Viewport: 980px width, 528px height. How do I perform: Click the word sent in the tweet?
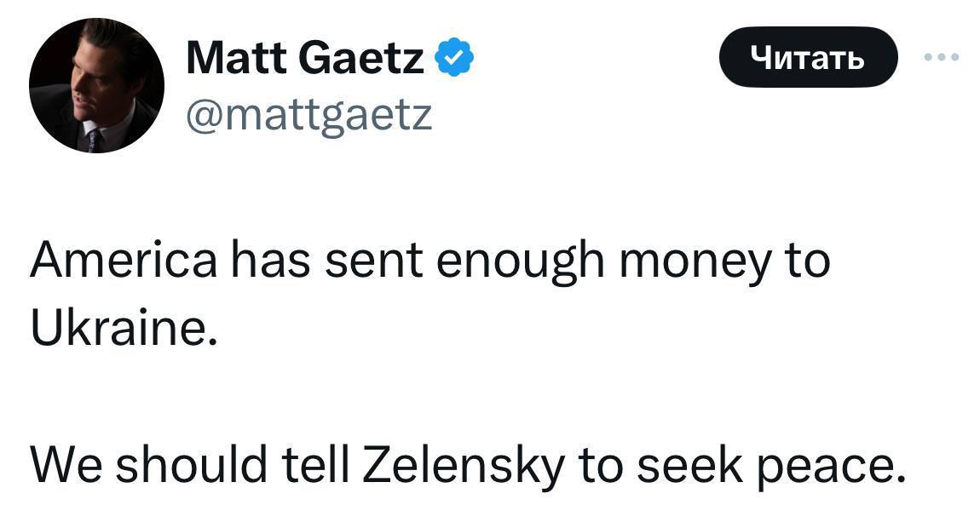[373, 261]
